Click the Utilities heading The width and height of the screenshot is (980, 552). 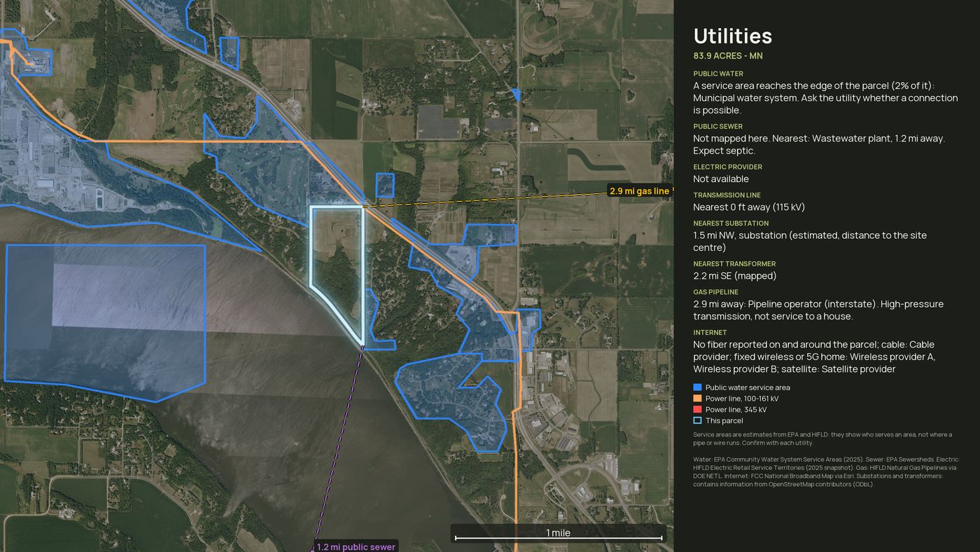732,36
